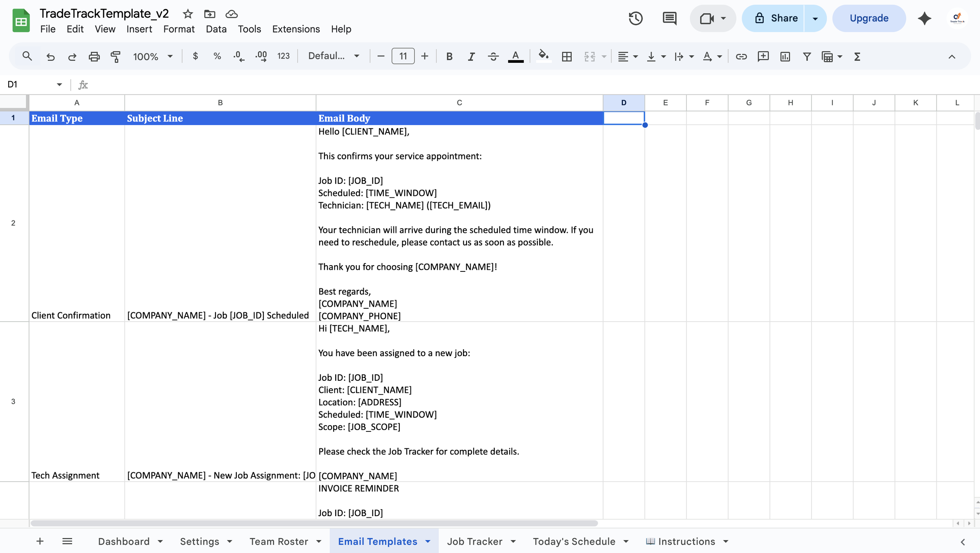This screenshot has width=980, height=553.
Task: Click the insert chart icon
Action: point(785,56)
